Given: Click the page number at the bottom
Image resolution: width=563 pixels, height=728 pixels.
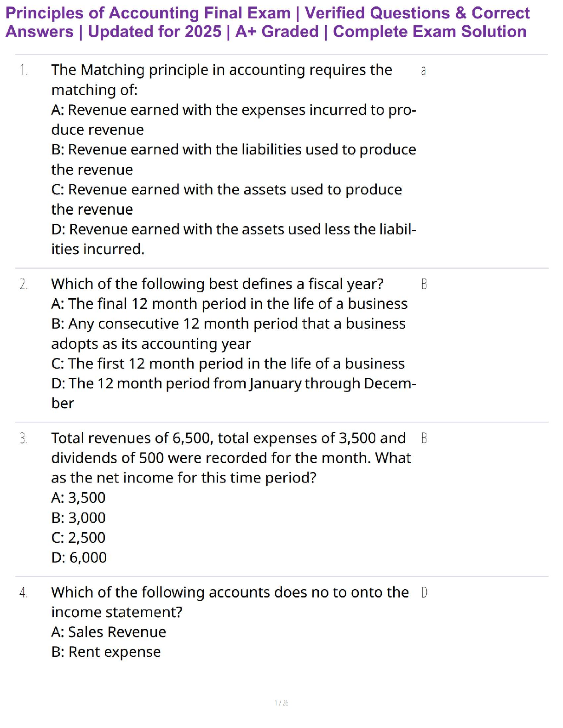Looking at the screenshot, I should click(x=281, y=703).
